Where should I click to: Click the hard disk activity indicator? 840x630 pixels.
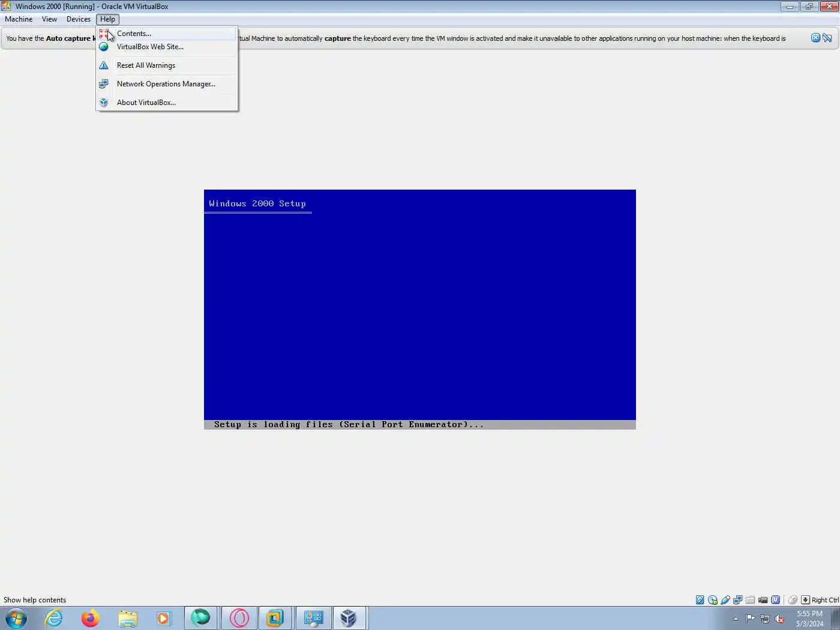tap(700, 600)
